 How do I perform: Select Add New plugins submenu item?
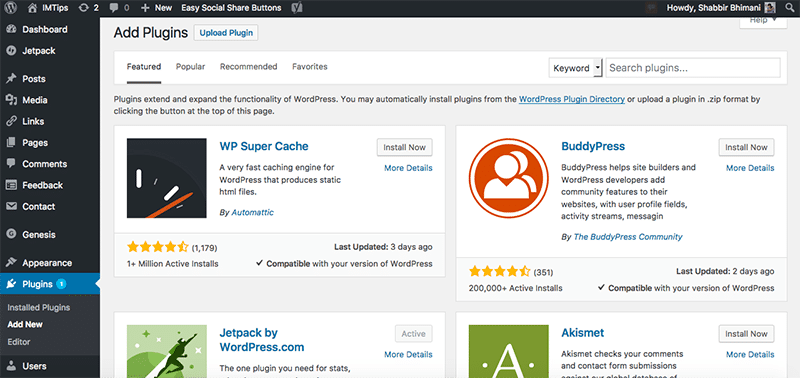tap(25, 324)
